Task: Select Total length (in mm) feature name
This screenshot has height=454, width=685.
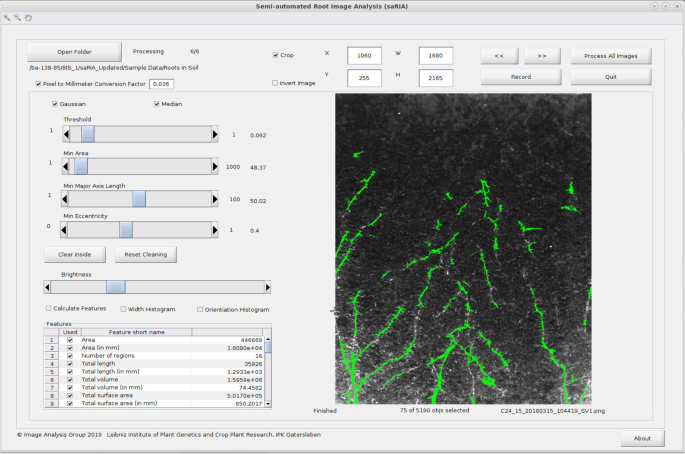Action: point(111,371)
